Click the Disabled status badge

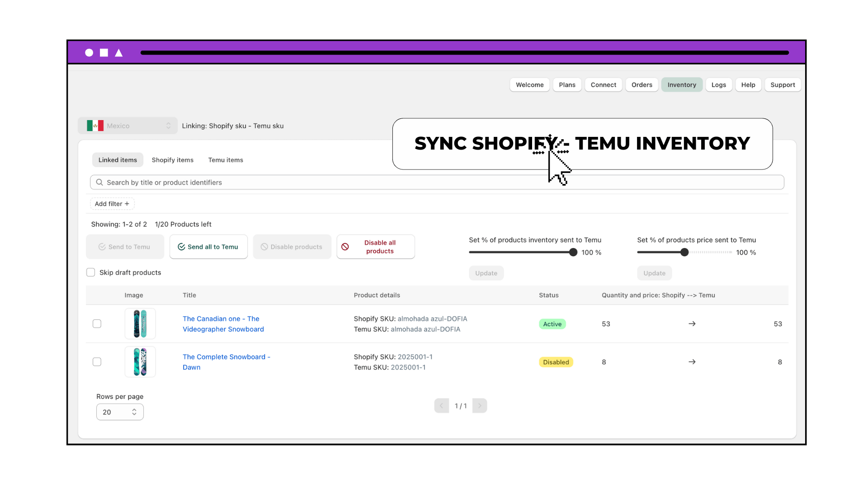coord(556,362)
